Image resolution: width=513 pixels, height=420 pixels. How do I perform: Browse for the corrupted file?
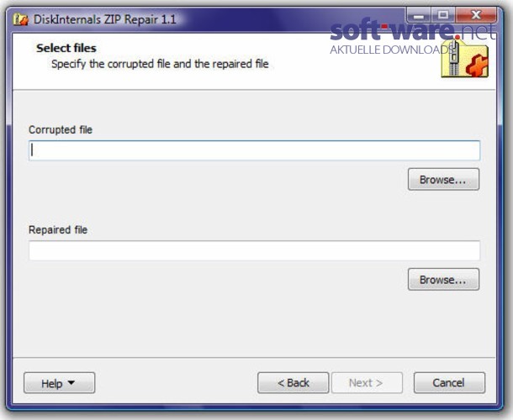click(x=443, y=180)
